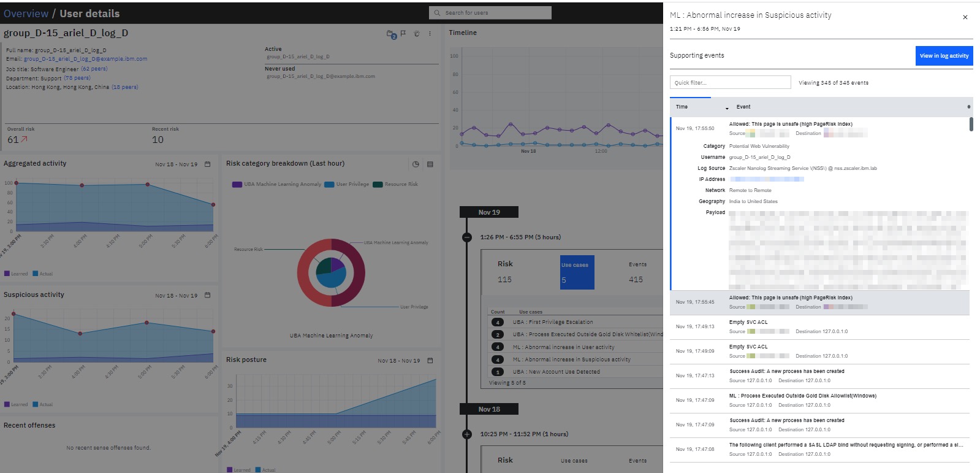Sort events by the Time column arrow

[727, 108]
